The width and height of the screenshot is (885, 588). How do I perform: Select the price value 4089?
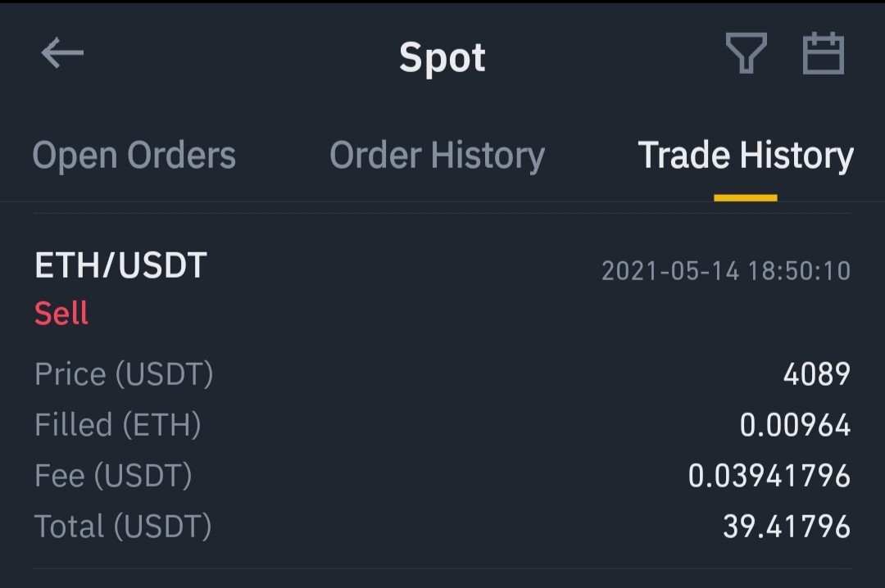point(817,373)
